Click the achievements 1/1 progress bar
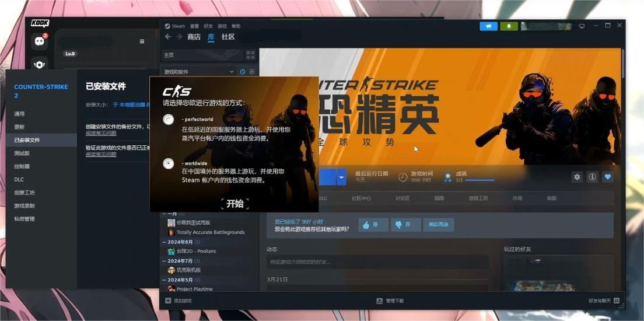Viewport: 644px width, 321px height. pyautogui.click(x=480, y=180)
